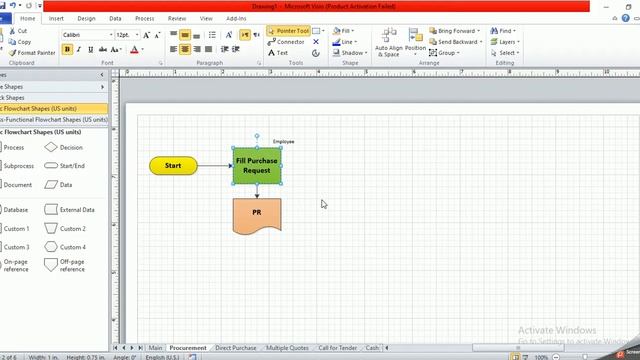Toggle Strikethrough formatting

tap(103, 49)
